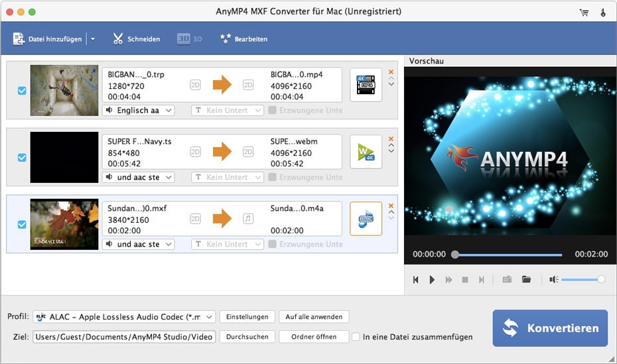Stop the preview playback
617x364 pixels.
click(465, 280)
